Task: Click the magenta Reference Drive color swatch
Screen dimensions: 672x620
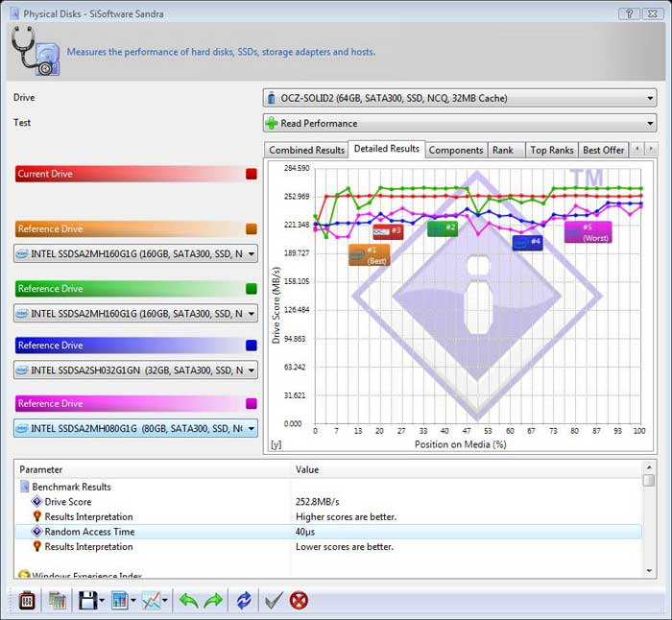Action: [252, 403]
